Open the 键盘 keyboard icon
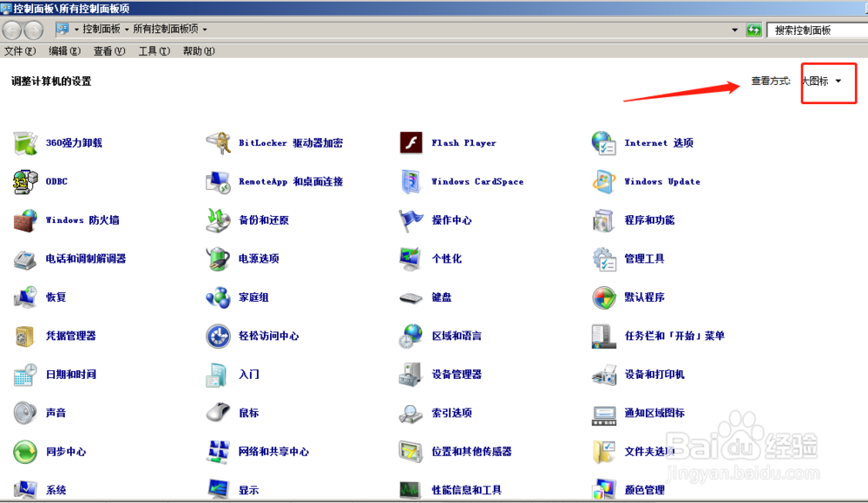Image resolution: width=868 pixels, height=503 pixels. click(411, 297)
